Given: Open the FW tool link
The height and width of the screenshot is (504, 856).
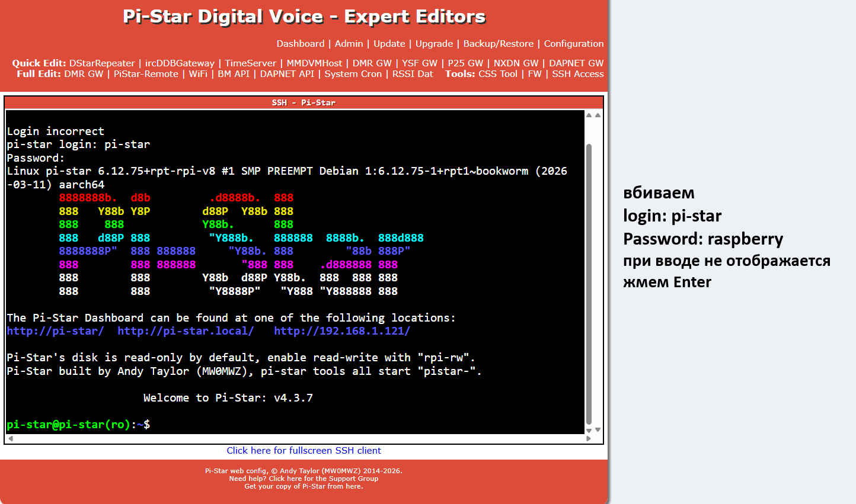Looking at the screenshot, I should coord(535,74).
